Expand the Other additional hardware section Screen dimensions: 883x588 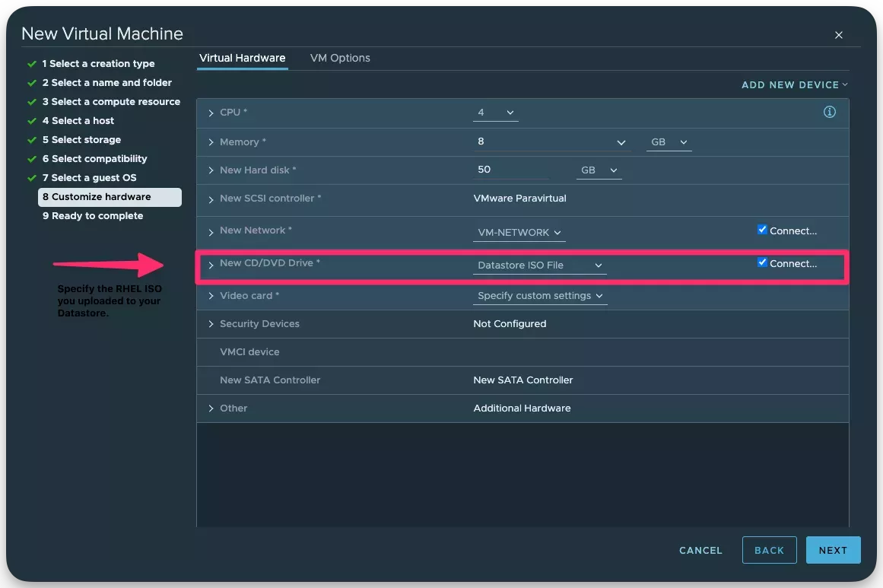point(211,408)
